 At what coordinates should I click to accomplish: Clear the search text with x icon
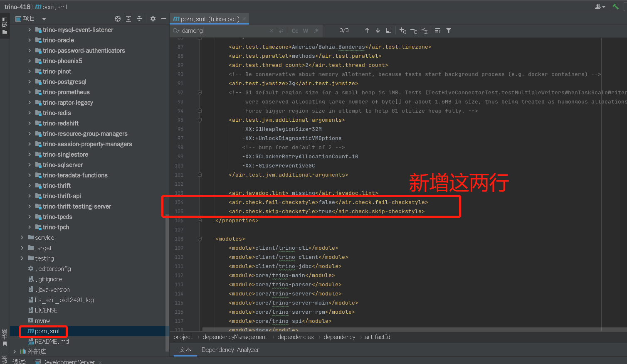tap(272, 31)
